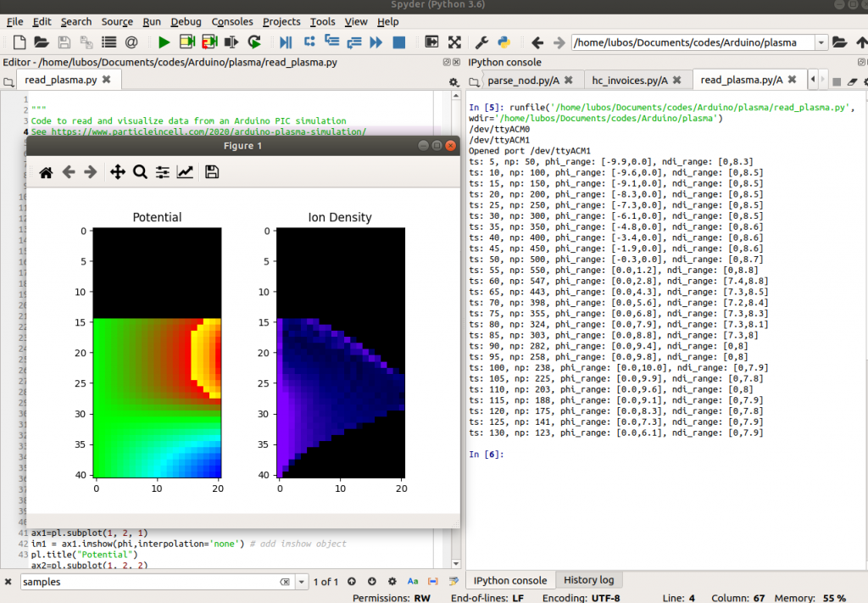This screenshot has width=868, height=603.
Task: Open Configure subplots in figure toolbar
Action: click(163, 172)
